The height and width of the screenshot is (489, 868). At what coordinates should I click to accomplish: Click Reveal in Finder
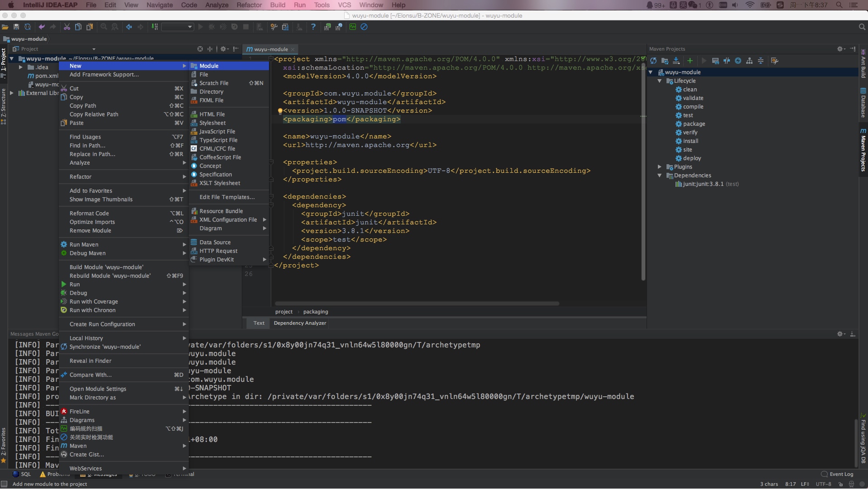[124, 361]
